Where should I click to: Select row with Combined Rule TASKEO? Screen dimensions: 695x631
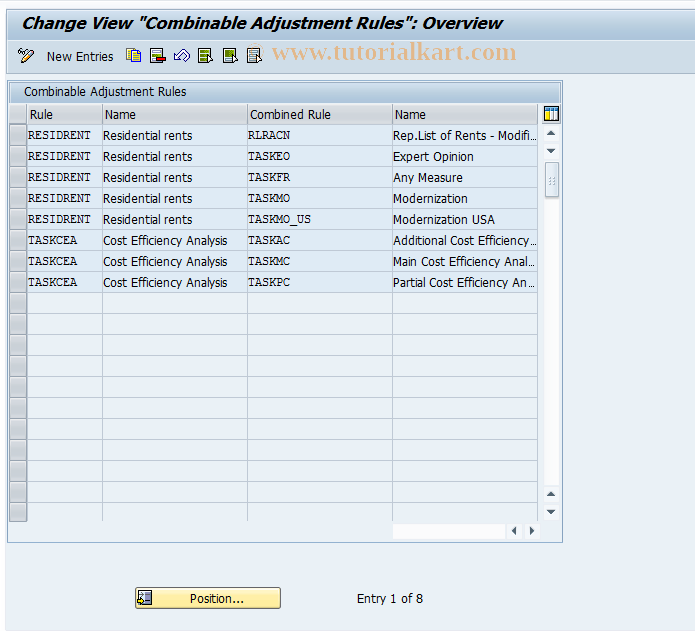pos(18,156)
